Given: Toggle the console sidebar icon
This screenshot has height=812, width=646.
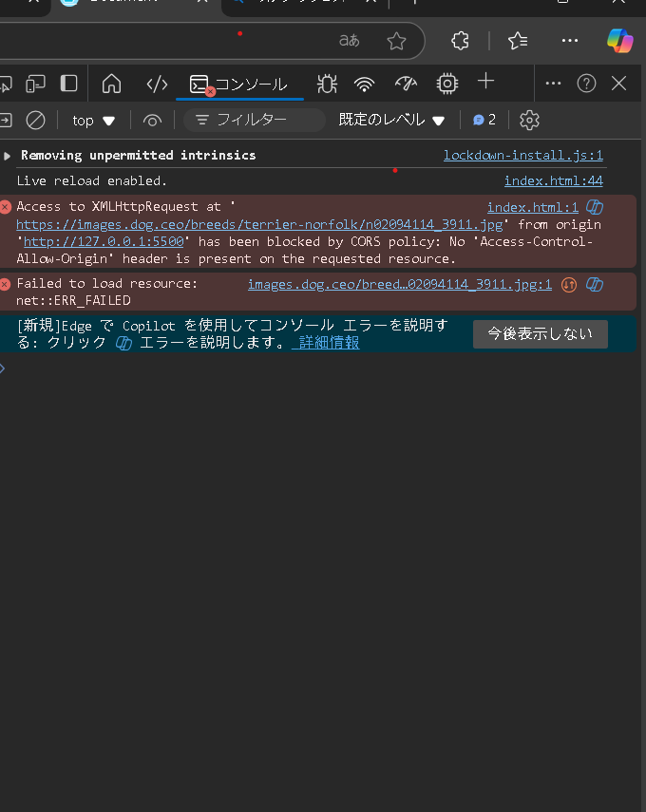Looking at the screenshot, I should [x=5, y=121].
